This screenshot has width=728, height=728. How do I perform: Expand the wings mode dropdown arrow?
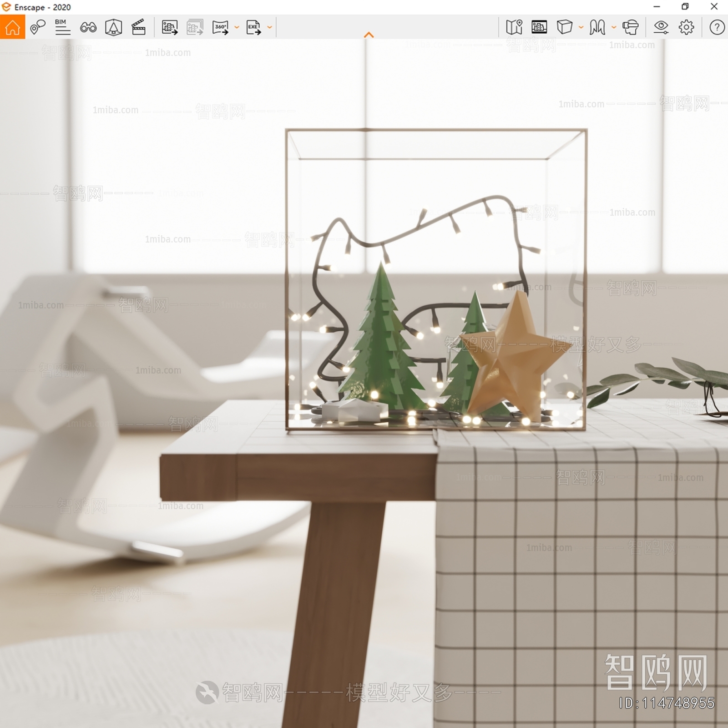coord(614,27)
